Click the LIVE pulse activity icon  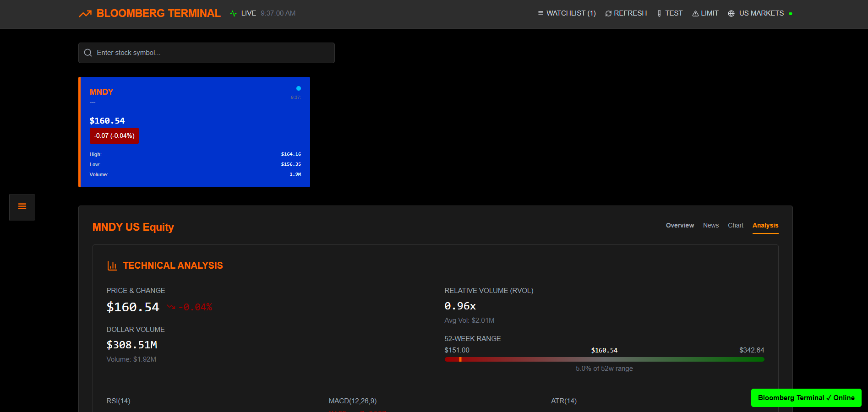(x=234, y=14)
